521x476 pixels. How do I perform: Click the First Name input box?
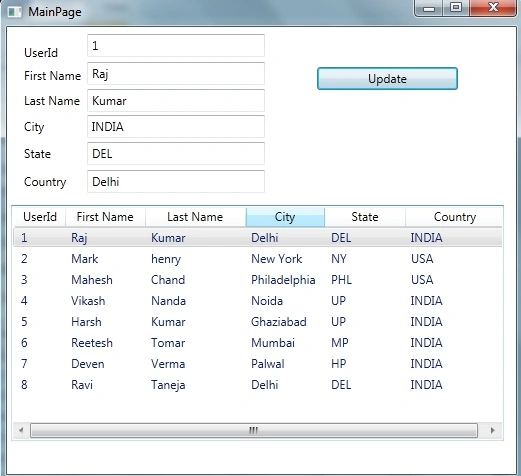click(176, 73)
